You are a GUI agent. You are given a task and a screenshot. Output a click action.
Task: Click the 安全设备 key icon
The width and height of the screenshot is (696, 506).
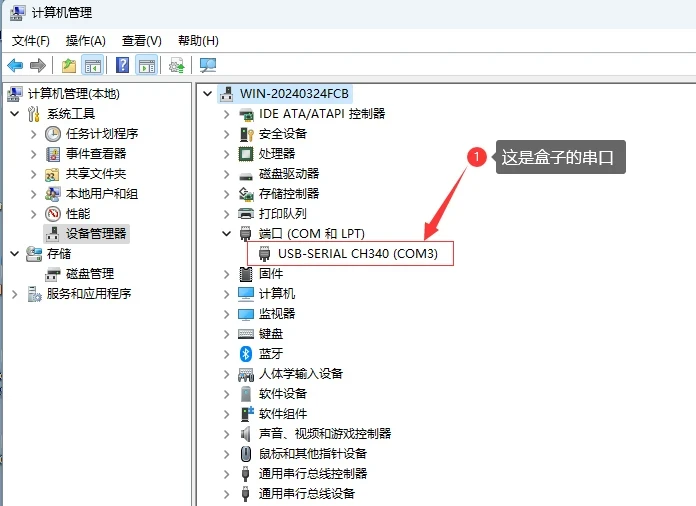tap(246, 134)
